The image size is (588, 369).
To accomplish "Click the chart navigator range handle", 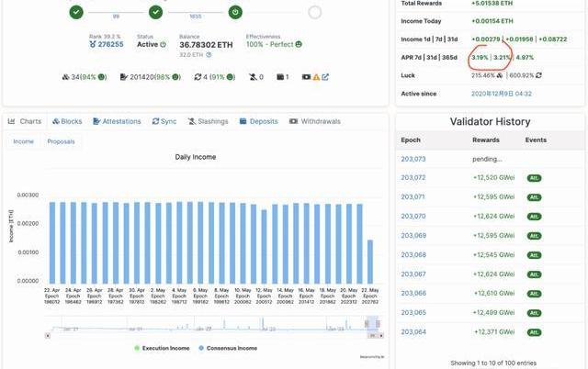I will [367, 323].
